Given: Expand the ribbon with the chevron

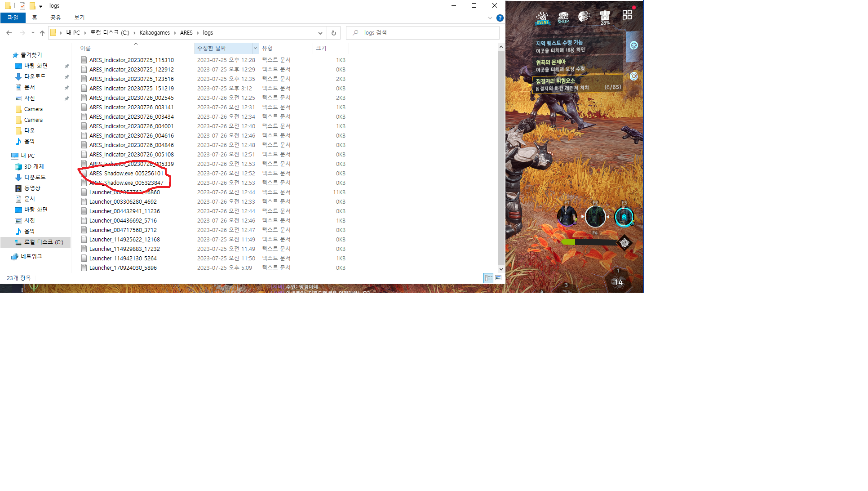Looking at the screenshot, I should point(490,18).
